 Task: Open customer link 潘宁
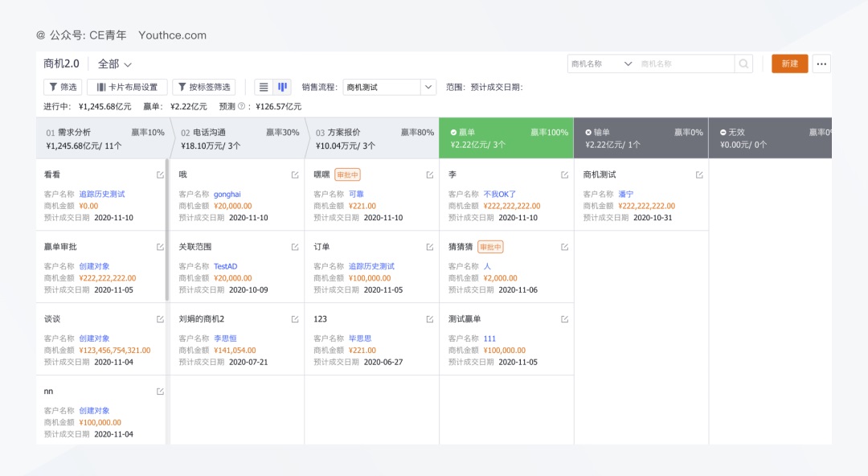(x=625, y=194)
